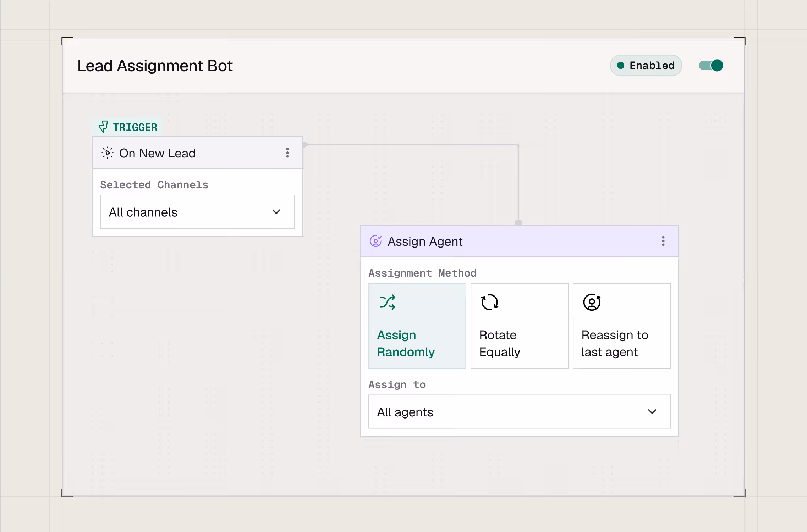The width and height of the screenshot is (807, 532).
Task: Click the On New Lead sparkle icon
Action: coord(107,153)
